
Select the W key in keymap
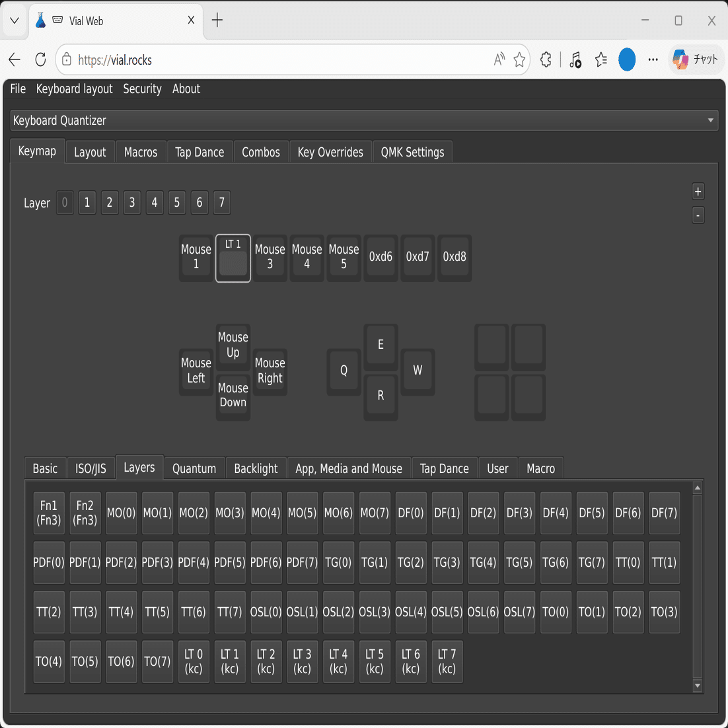418,372
